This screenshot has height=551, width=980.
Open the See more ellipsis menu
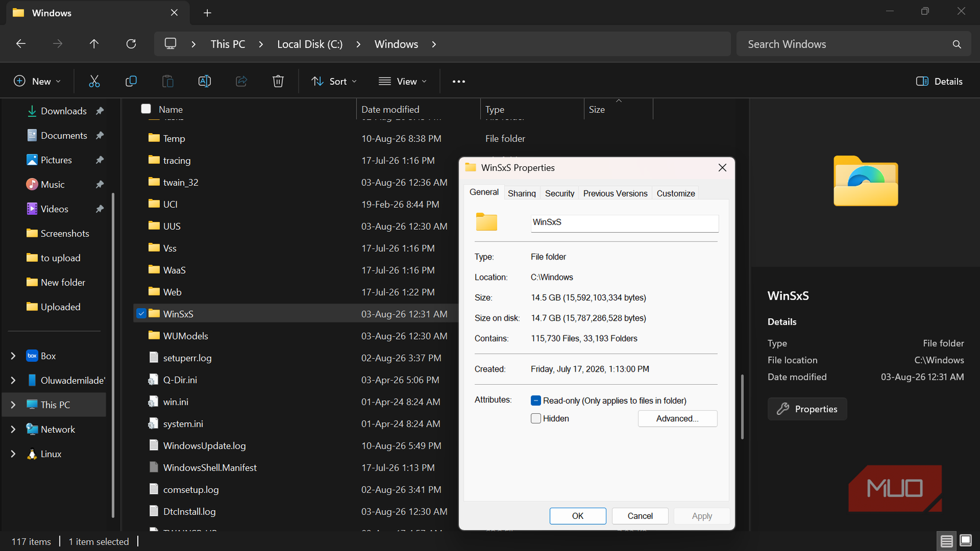tap(459, 81)
